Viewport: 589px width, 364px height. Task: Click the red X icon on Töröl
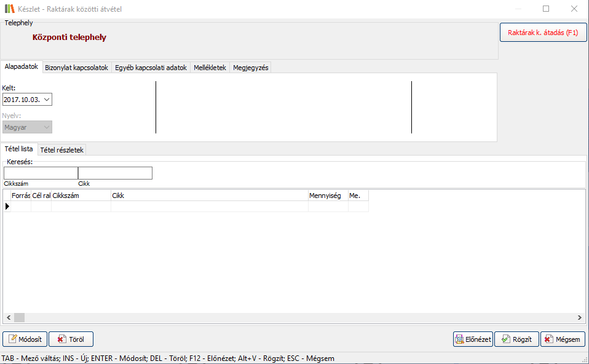click(x=61, y=339)
